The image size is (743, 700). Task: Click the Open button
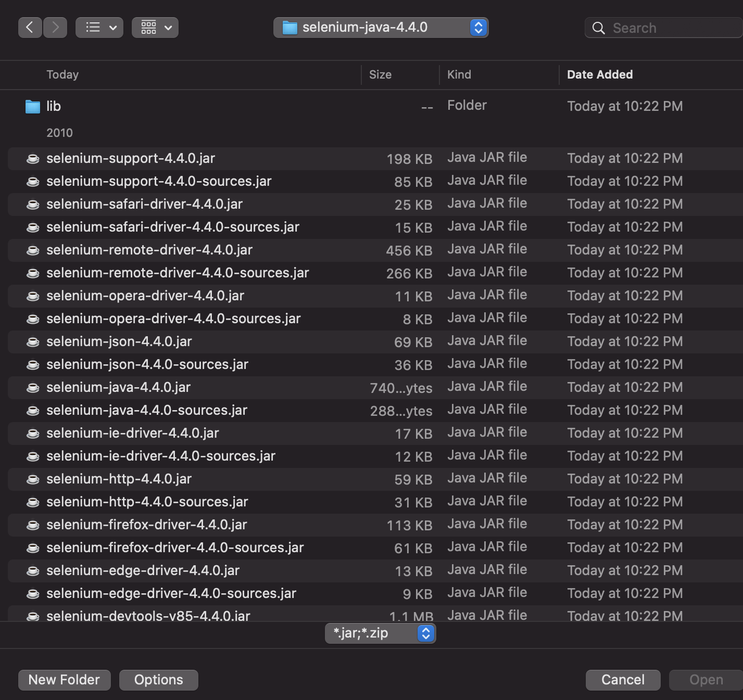point(706,680)
